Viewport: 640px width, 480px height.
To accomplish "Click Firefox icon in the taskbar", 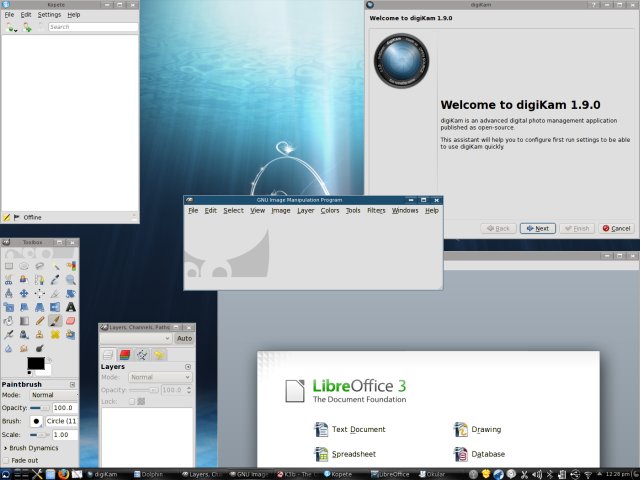I will [x=61, y=474].
